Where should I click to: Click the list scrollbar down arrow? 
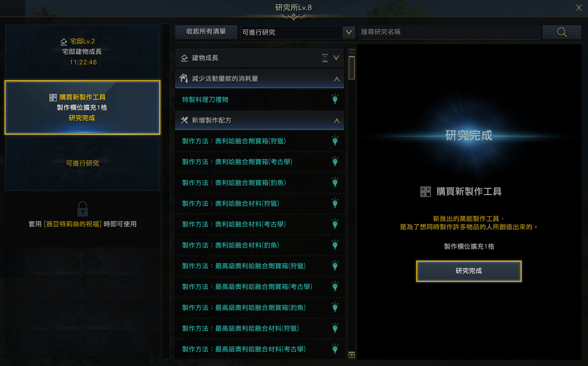(x=351, y=355)
